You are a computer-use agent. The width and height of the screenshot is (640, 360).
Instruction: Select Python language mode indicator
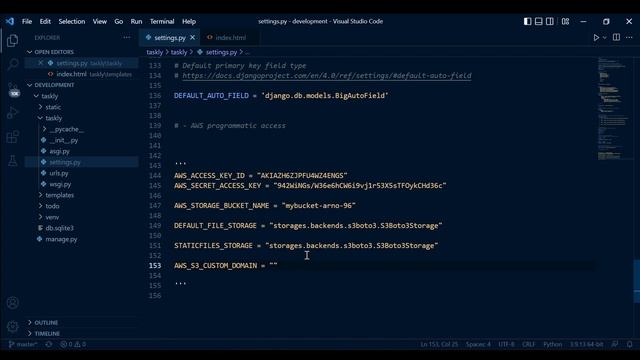[552, 344]
